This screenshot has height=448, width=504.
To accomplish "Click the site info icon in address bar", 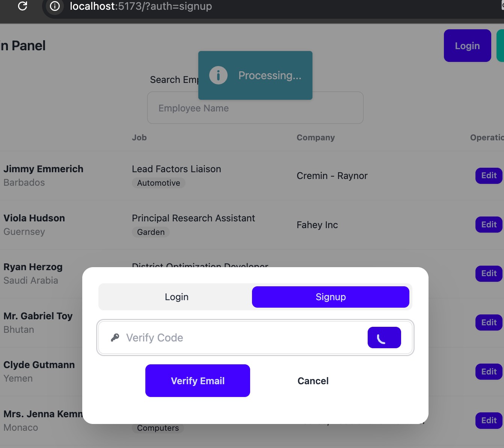I will click(x=55, y=6).
